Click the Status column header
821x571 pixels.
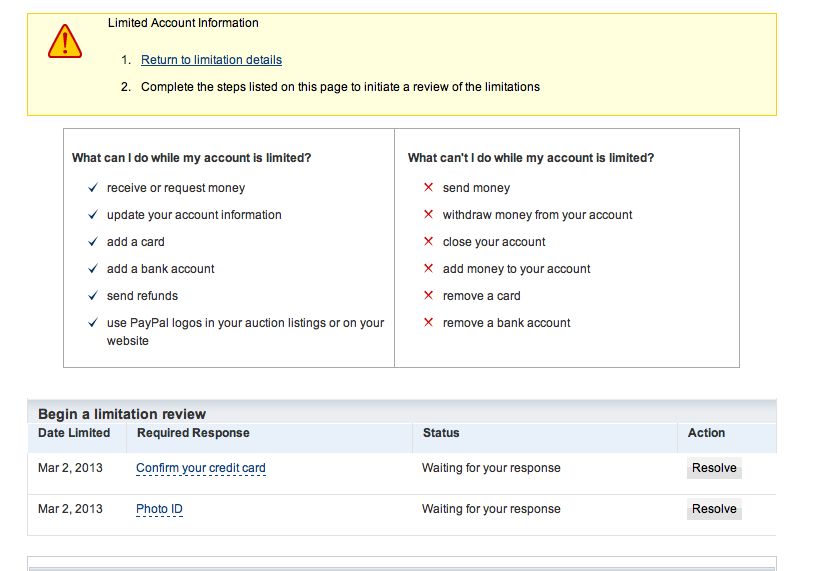pyautogui.click(x=441, y=433)
